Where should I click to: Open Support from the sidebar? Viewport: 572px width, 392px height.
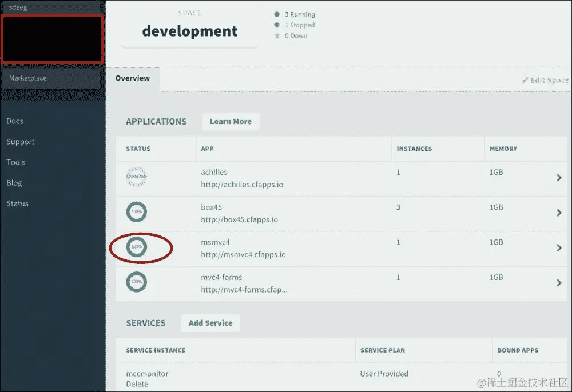click(21, 142)
